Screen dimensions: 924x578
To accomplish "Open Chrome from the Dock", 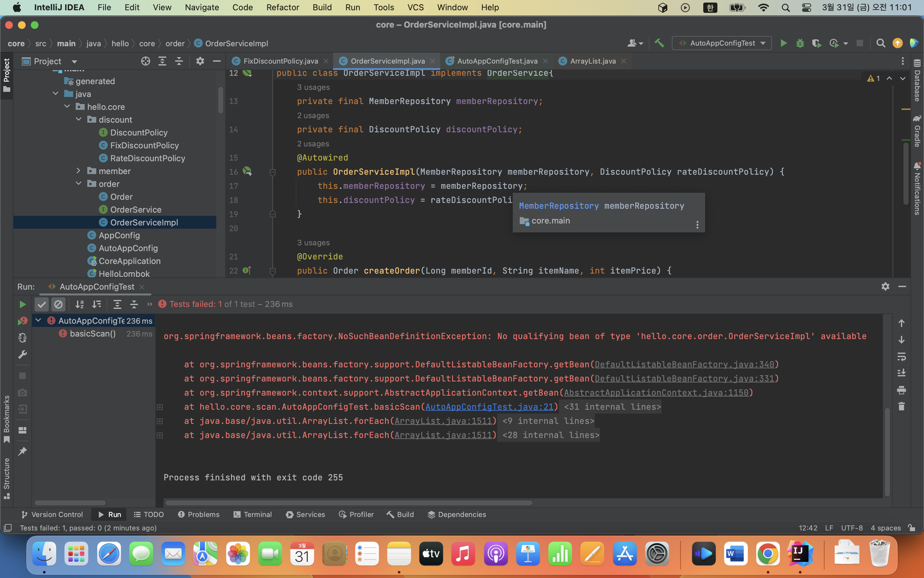I will [767, 553].
